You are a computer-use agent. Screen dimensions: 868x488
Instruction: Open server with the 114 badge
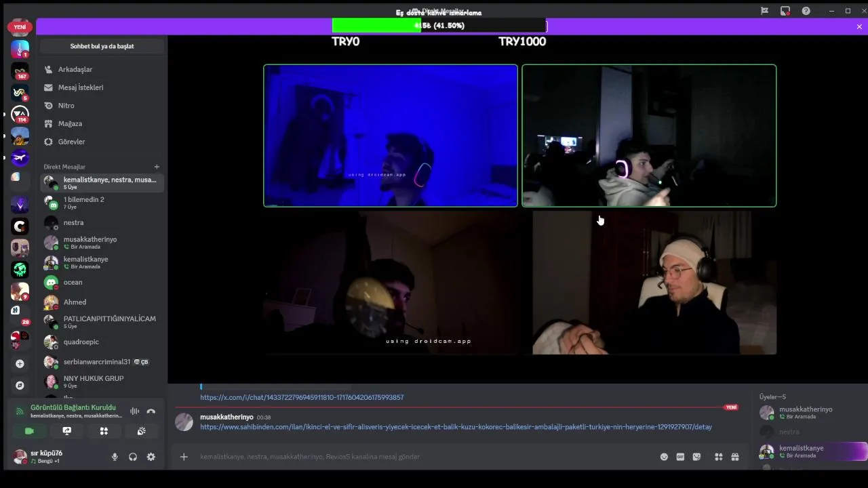coord(20,115)
